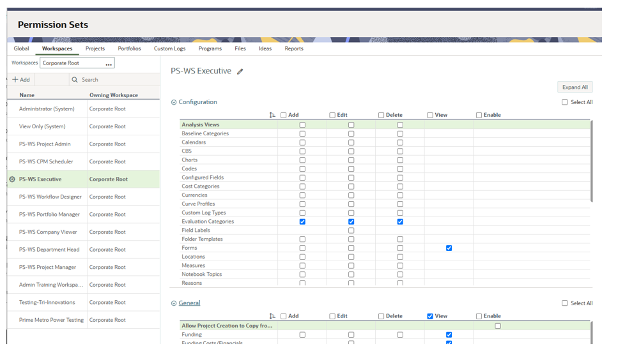The height and width of the screenshot is (364, 625).
Task: Uncheck Add permission for Evaluation Categories
Action: coord(302,222)
